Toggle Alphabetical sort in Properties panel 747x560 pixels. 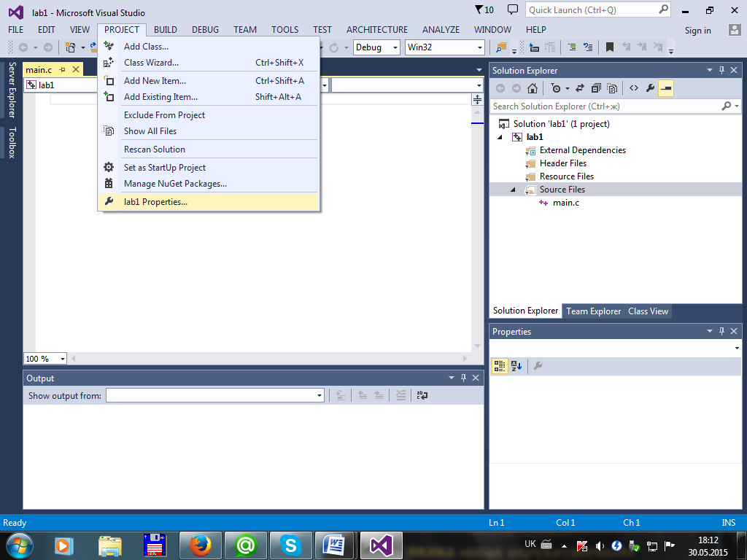point(516,366)
